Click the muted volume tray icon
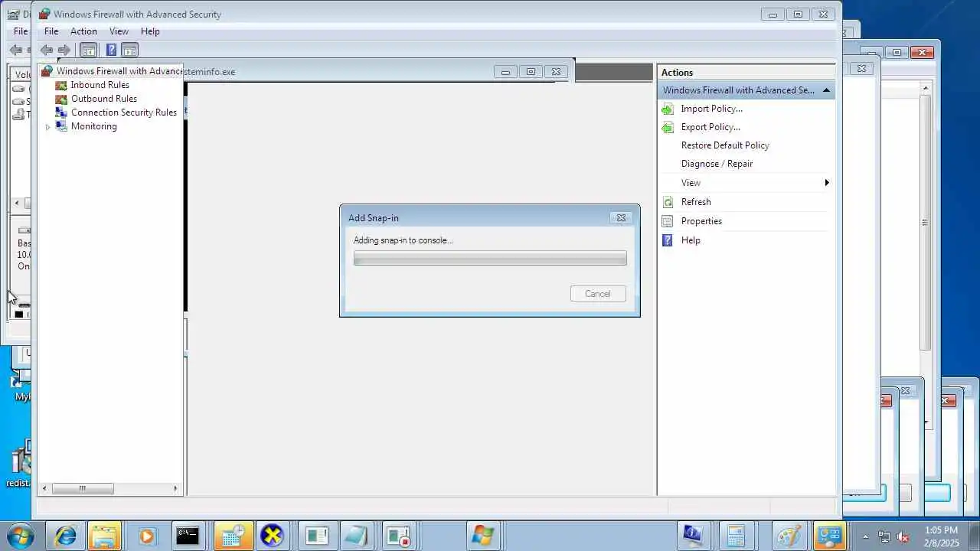 click(903, 536)
